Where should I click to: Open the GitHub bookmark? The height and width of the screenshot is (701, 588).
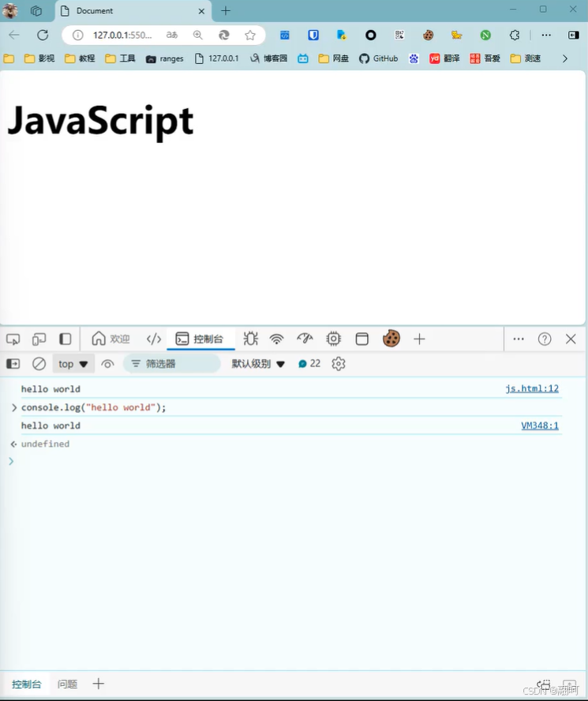click(x=378, y=58)
